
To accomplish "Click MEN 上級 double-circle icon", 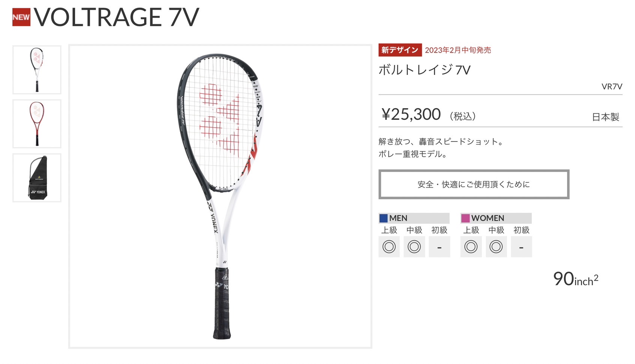I will coord(389,247).
